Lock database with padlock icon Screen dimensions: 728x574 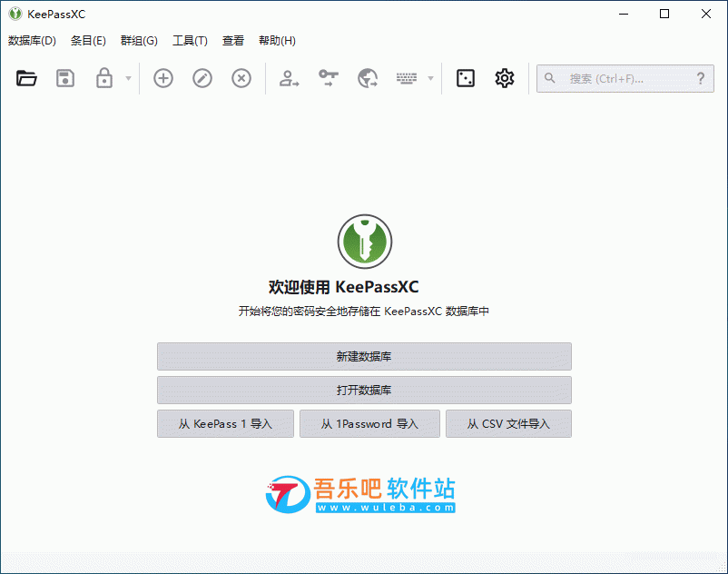coord(104,78)
